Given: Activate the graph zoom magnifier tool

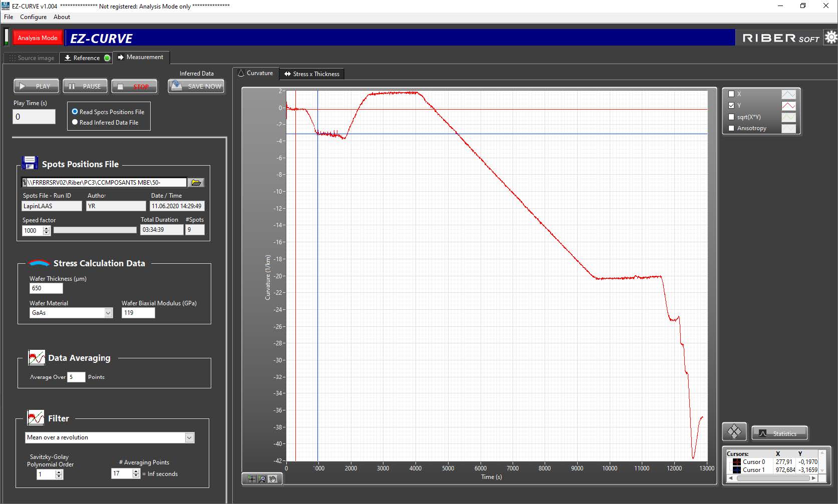Looking at the screenshot, I should coord(262,479).
